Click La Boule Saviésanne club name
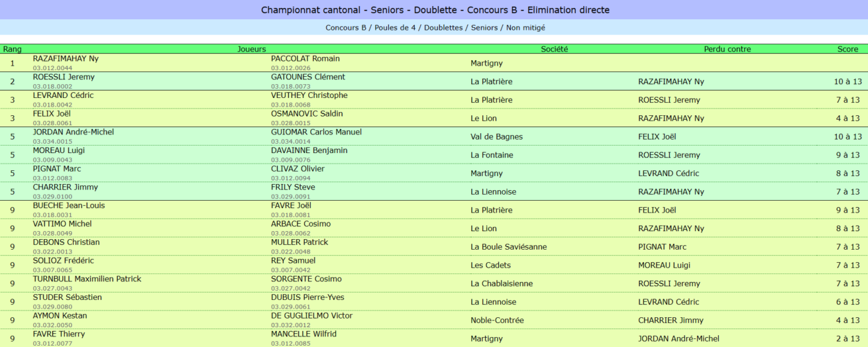This screenshot has height=347, width=868. [509, 247]
